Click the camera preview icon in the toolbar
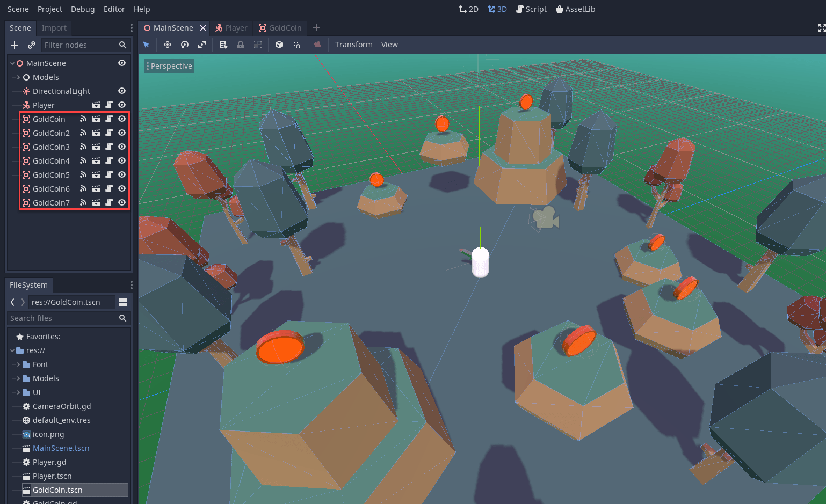826x504 pixels. pyautogui.click(x=317, y=45)
